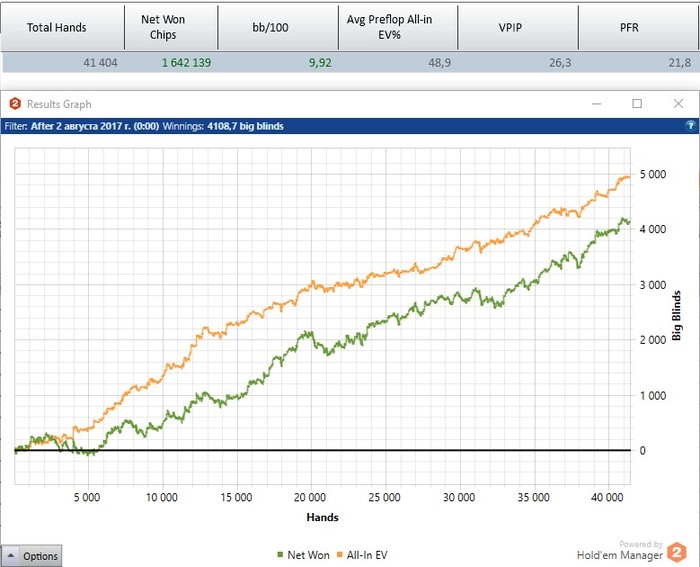Click the 5 000 big blinds axis label
Screen dimensions: 700x567
[x=653, y=175]
